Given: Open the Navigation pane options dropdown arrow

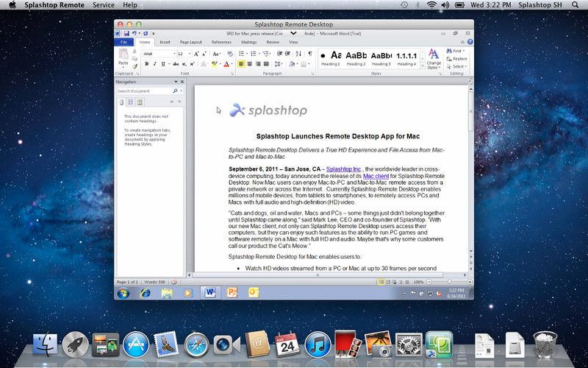Looking at the screenshot, I should tap(176, 82).
